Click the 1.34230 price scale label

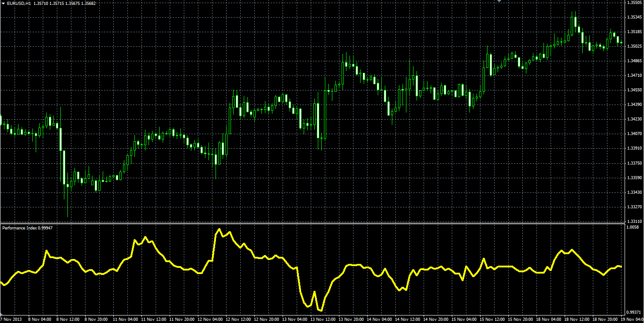634,119
